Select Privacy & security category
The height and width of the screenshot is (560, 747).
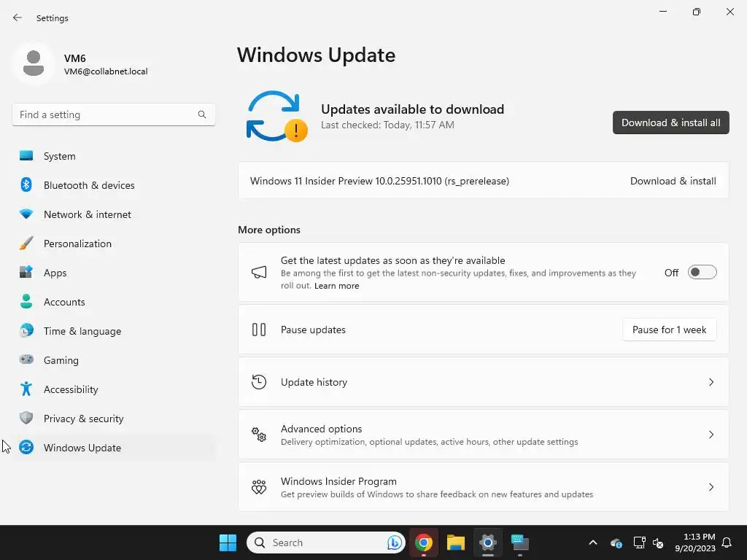[x=83, y=419]
